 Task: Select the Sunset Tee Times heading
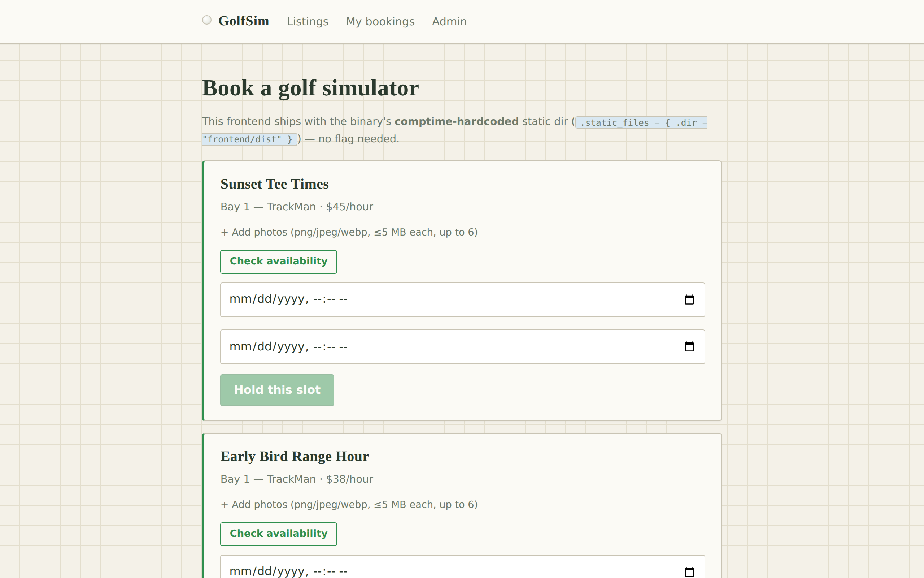275,184
